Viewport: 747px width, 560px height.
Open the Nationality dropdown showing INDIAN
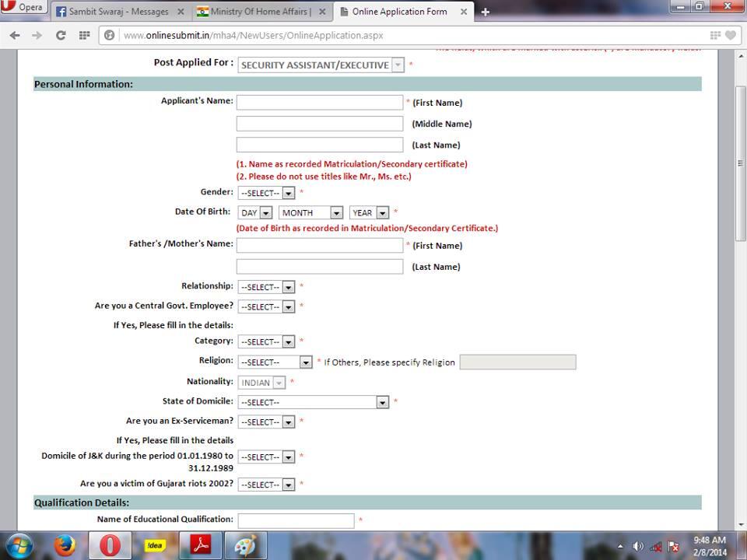pos(261,383)
